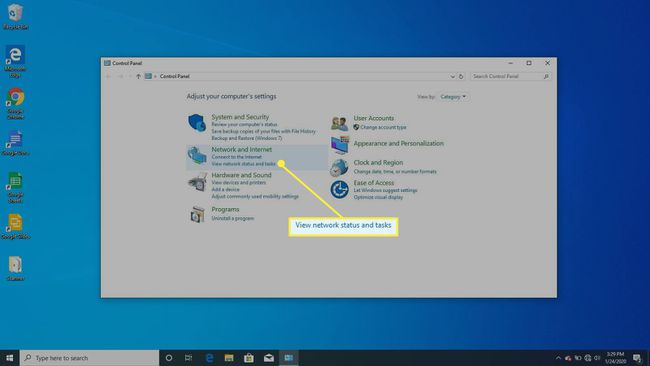Click Add a device link
Viewport: 650px width, 366px height.
[x=226, y=189]
